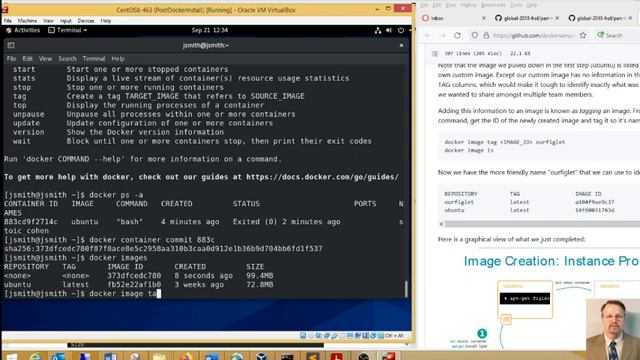Open the Sublime Text icon on the taskbar
This screenshot has width=640, height=360.
point(313,356)
